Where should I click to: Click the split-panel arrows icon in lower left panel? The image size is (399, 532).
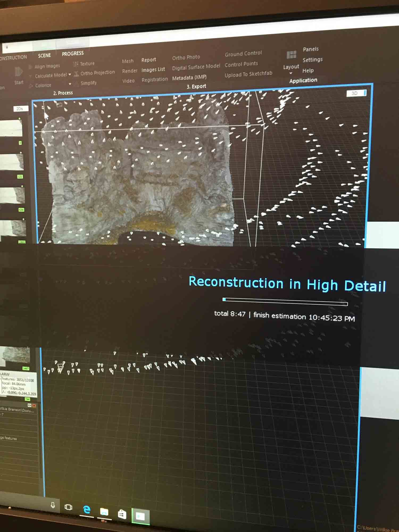[29, 405]
